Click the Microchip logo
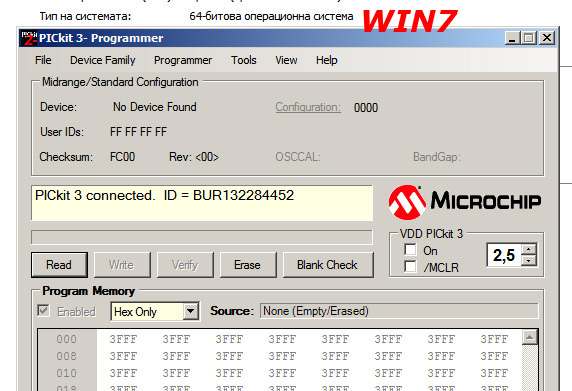This screenshot has width=572, height=391. tap(465, 202)
